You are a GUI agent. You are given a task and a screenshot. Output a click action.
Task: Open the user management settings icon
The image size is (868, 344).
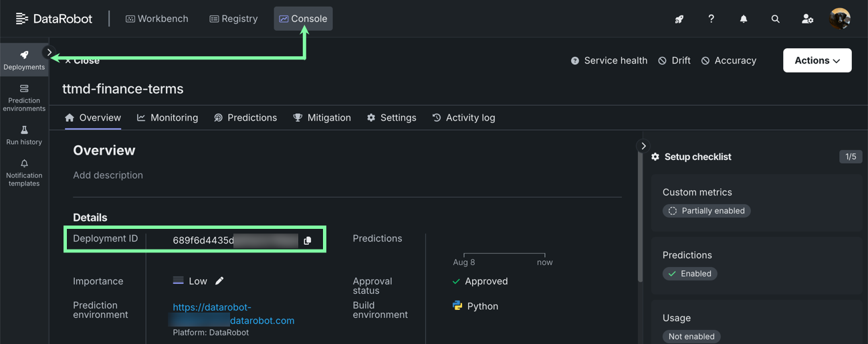pyautogui.click(x=807, y=19)
